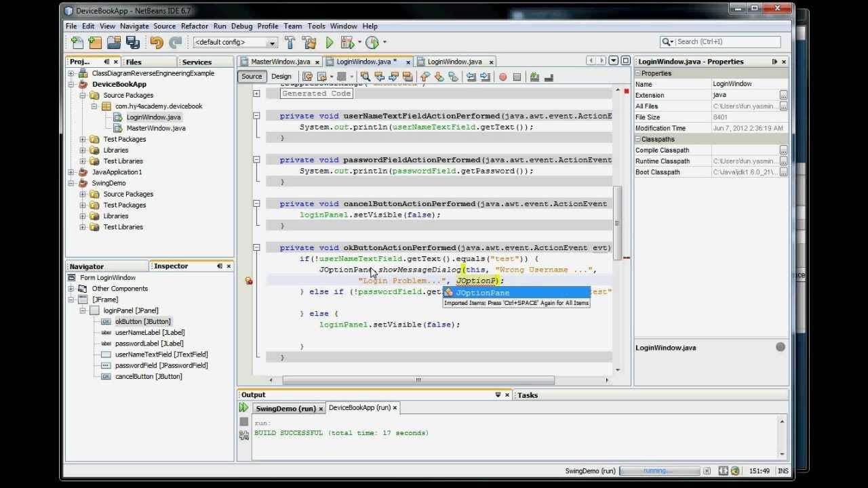Screen dimensions: 868x488
Task: Click the running progress bar in status bar
Action: pos(659,471)
